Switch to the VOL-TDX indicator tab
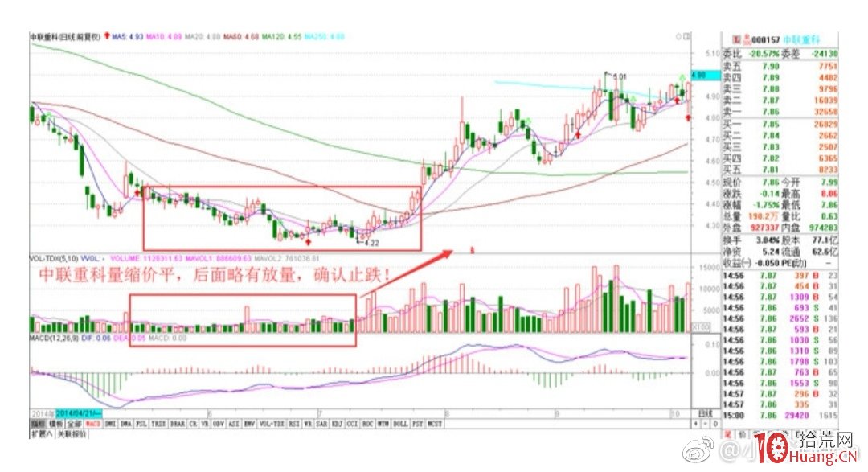 coord(272,424)
